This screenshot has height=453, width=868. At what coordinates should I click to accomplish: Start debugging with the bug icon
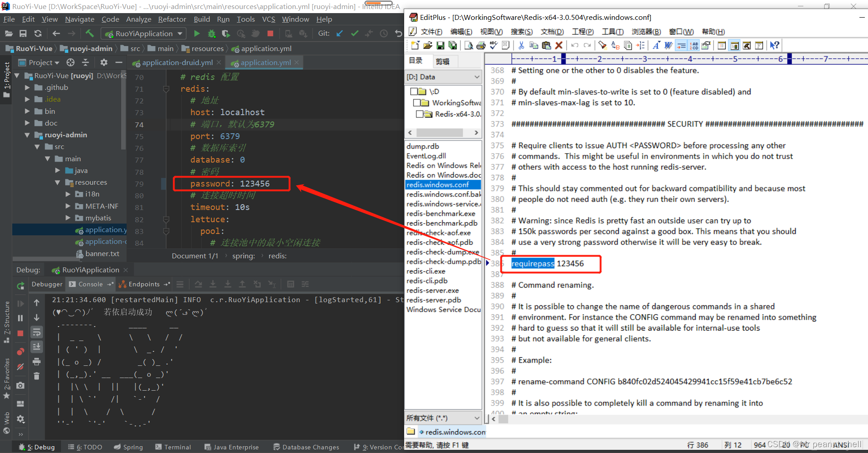[x=211, y=33]
